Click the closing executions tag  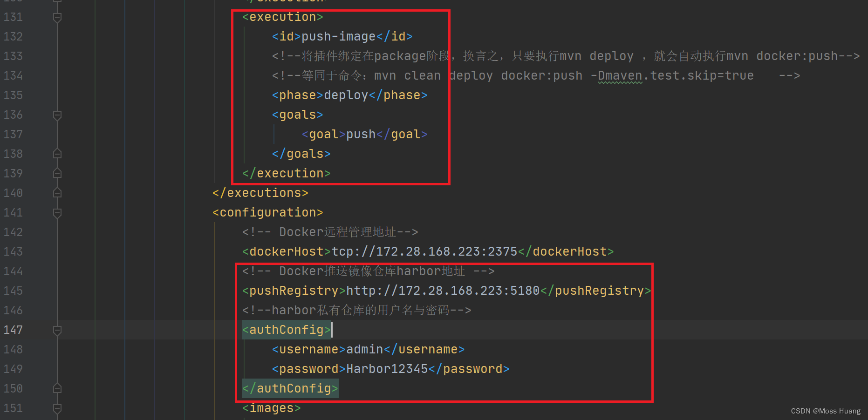260,193
